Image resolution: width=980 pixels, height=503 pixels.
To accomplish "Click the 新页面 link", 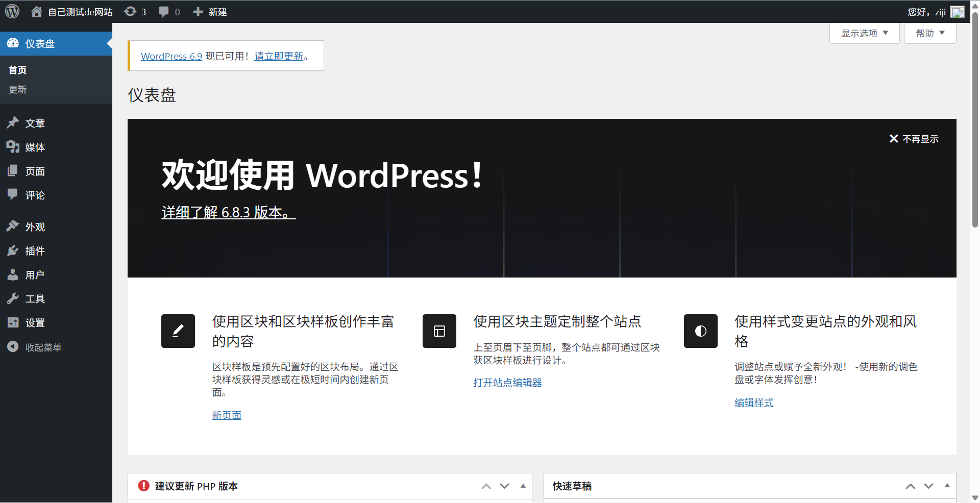I will tap(227, 415).
